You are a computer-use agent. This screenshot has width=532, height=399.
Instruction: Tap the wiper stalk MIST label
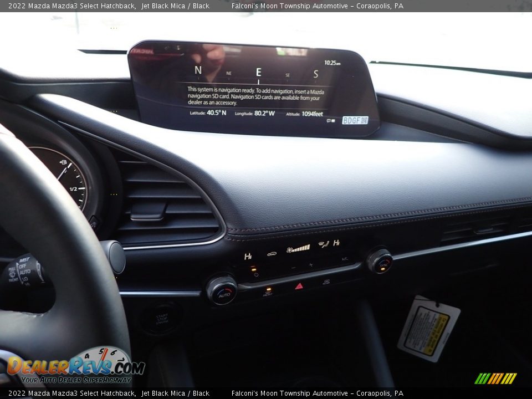(x=24, y=260)
